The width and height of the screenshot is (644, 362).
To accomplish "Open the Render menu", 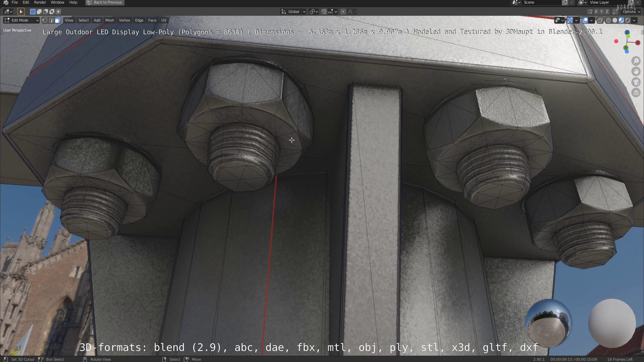I will [x=40, y=3].
